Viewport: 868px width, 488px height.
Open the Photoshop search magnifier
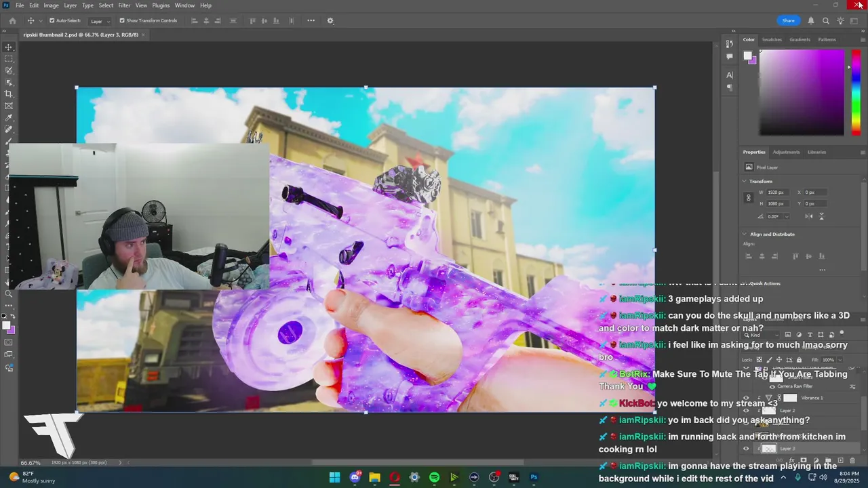pyautogui.click(x=826, y=20)
